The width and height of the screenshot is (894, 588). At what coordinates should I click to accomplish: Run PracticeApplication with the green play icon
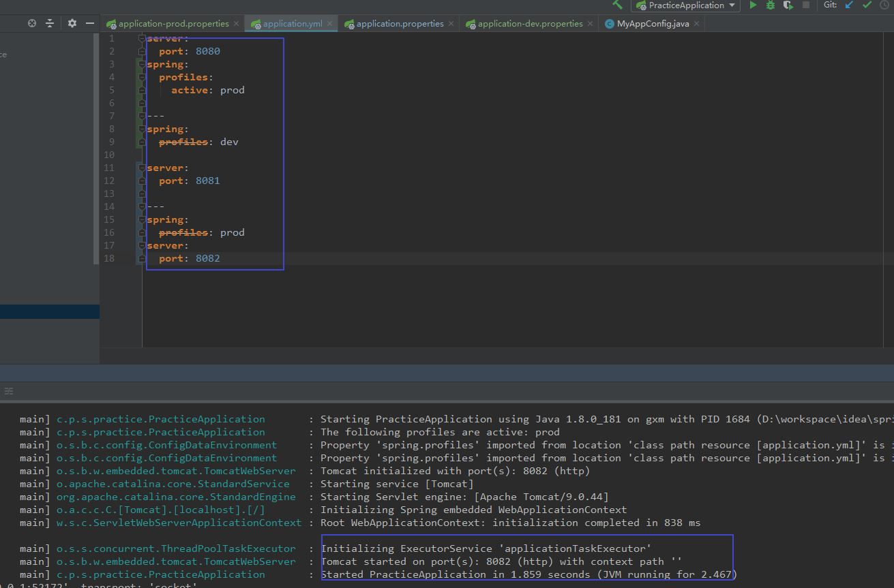tap(753, 5)
